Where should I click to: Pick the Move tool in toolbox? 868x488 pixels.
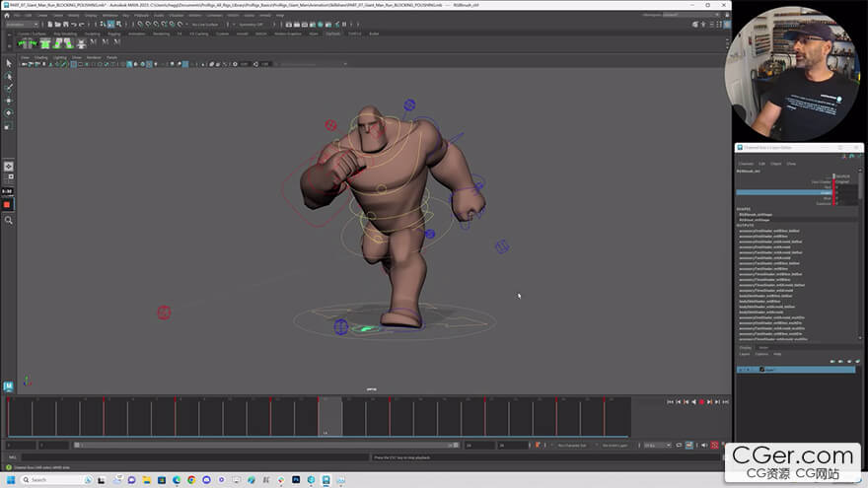(x=8, y=101)
